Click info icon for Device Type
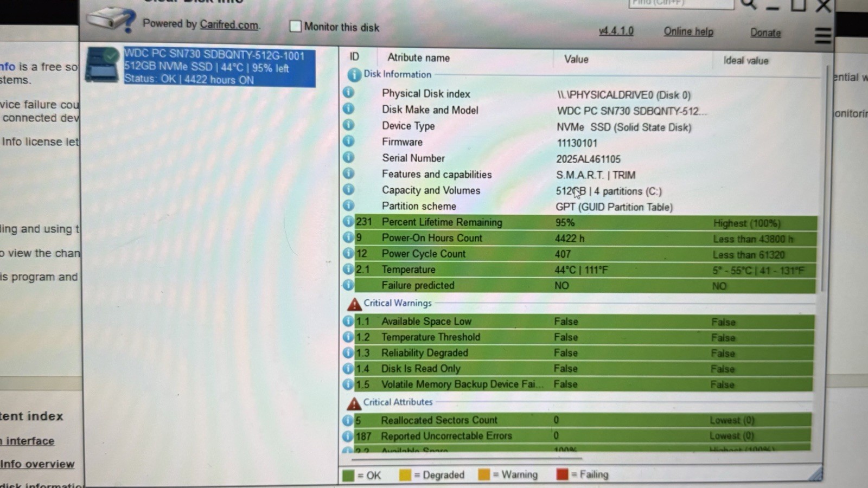 348,125
